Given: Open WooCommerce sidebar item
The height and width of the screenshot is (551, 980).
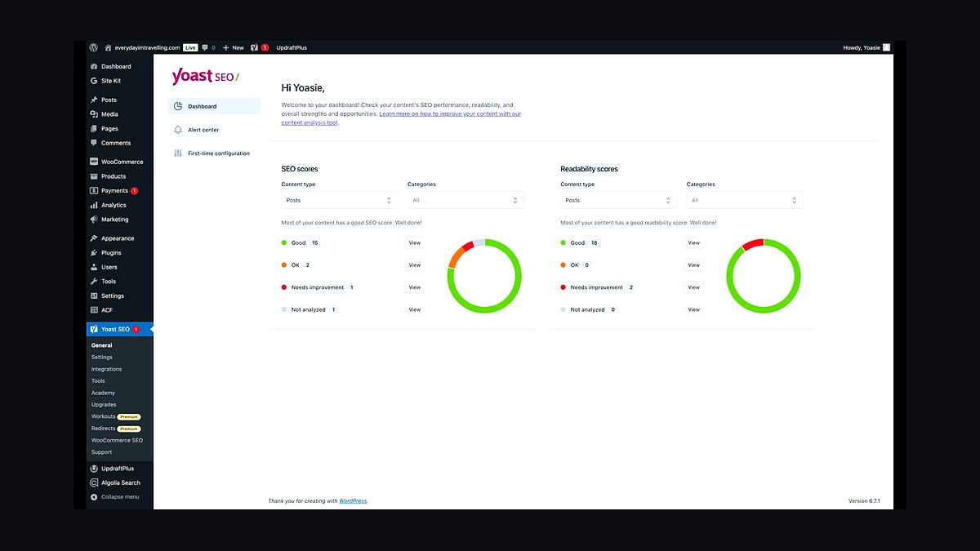Looking at the screenshot, I should click(x=120, y=162).
